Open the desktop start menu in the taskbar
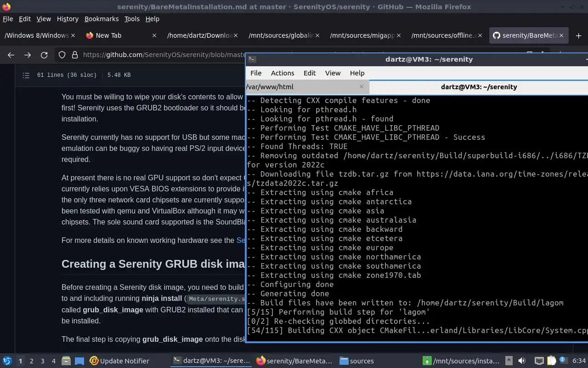This screenshot has width=588, height=368. 7,361
